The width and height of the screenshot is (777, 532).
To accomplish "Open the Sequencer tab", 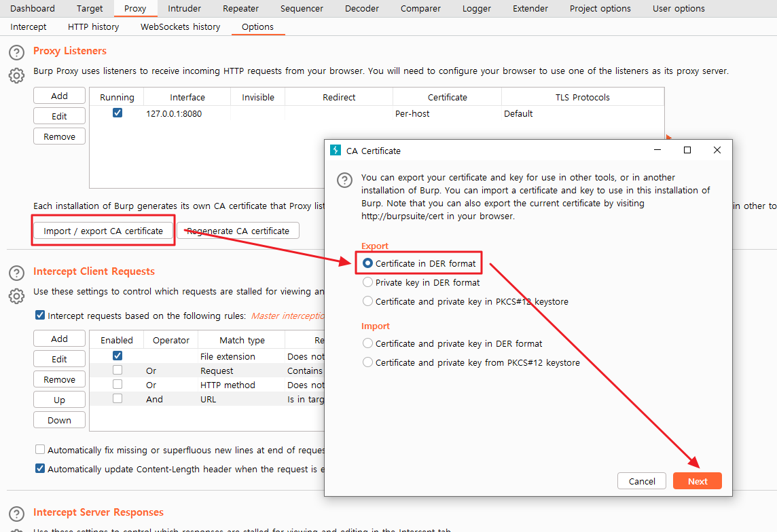I will [302, 8].
